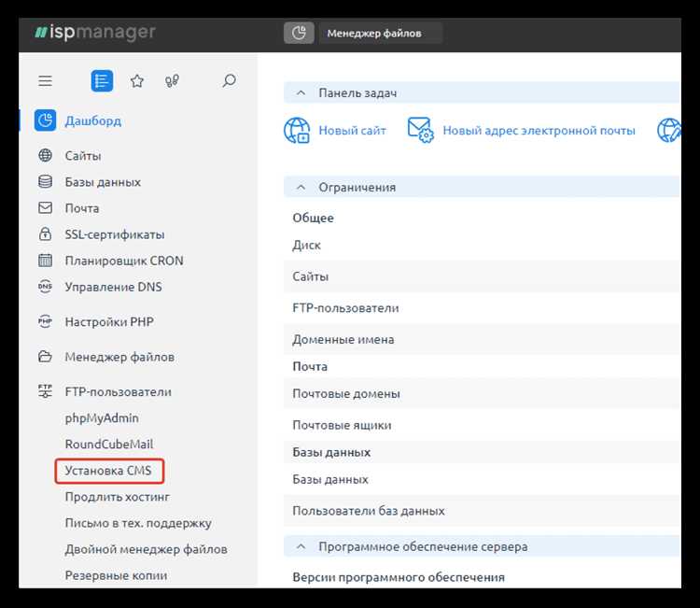Go to Сайты in sidebar

coord(83,156)
